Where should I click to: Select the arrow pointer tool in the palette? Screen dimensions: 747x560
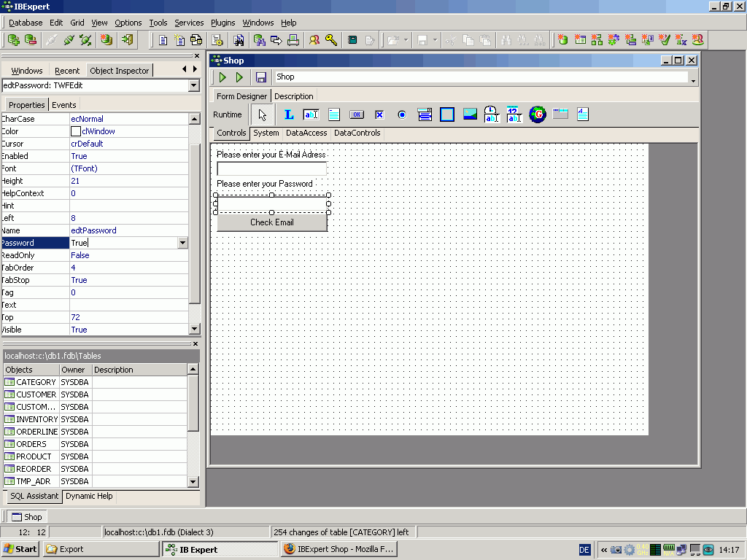(263, 114)
